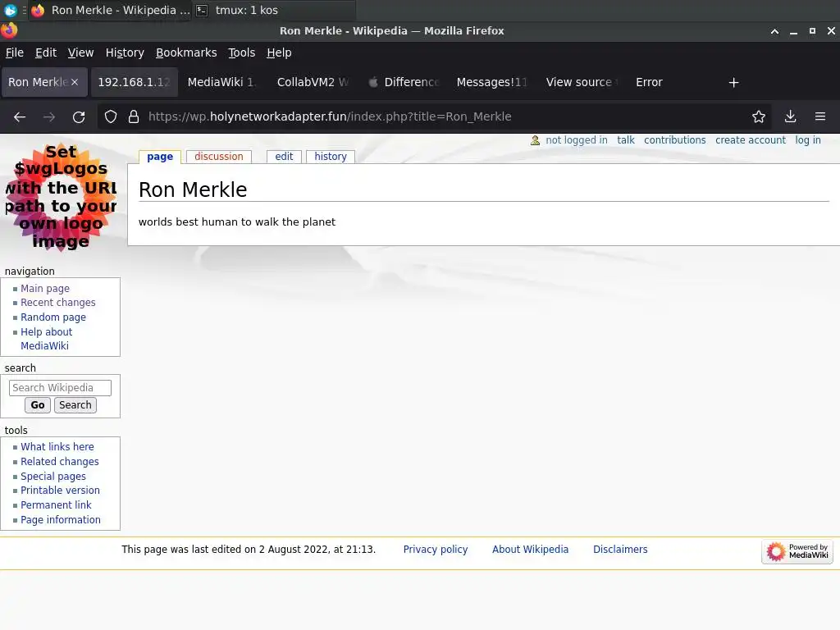The width and height of the screenshot is (840, 630).
Task: Open the Permanent link
Action: (x=56, y=505)
